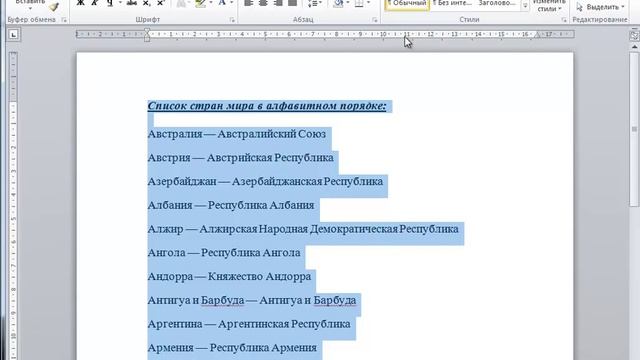Open highlight color dropdown arrow
Viewport: 640px width, 360px height.
211,3
